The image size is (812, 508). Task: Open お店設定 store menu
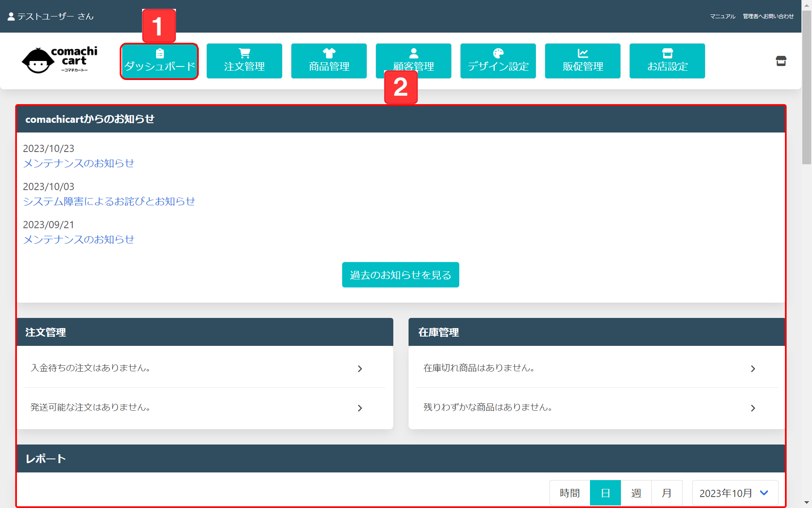(x=667, y=61)
